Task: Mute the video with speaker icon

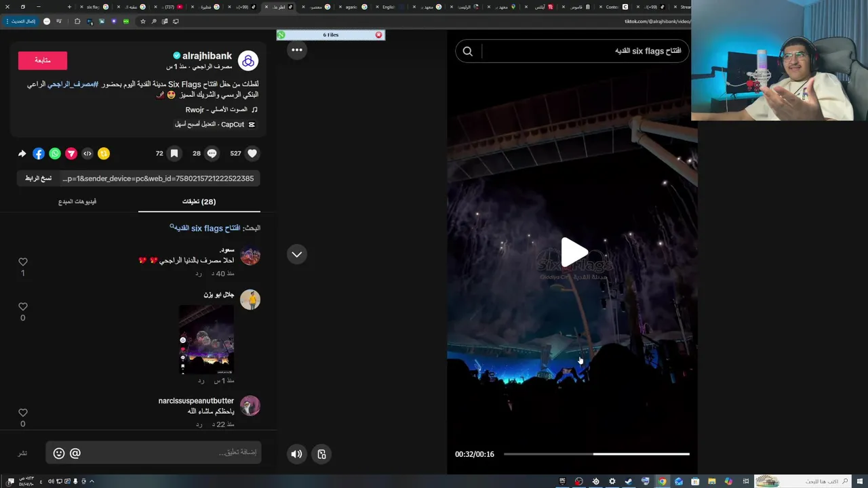Action: 296,454
